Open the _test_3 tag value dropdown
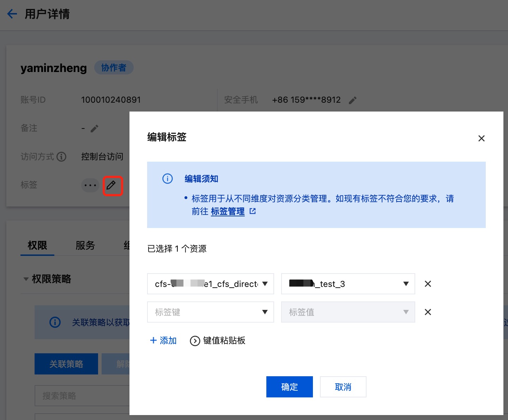This screenshot has height=420, width=508. point(348,284)
